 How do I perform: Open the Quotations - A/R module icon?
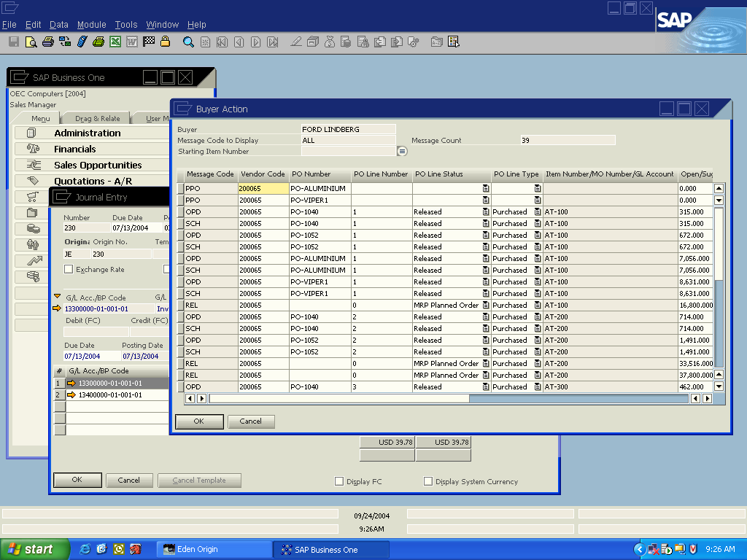click(x=32, y=181)
